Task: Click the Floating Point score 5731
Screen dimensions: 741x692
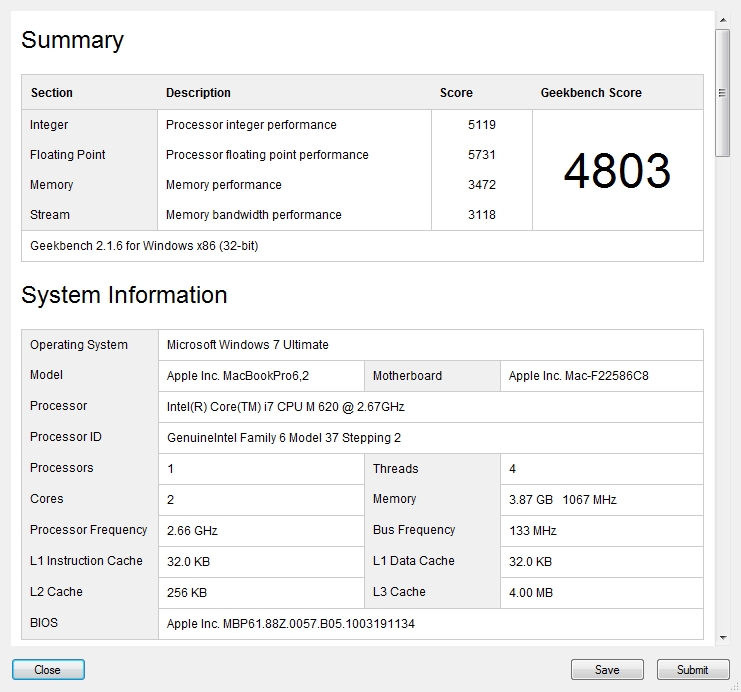Action: click(x=482, y=155)
